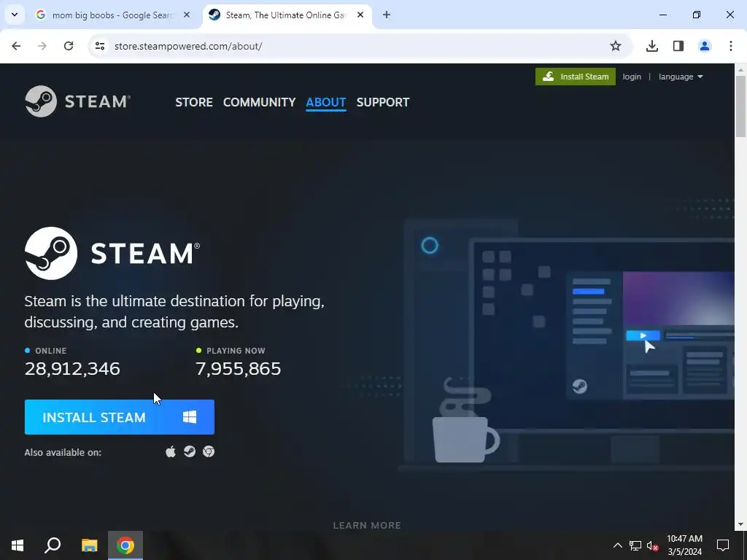
Task: Open the Windows notification center
Action: pyautogui.click(x=723, y=545)
